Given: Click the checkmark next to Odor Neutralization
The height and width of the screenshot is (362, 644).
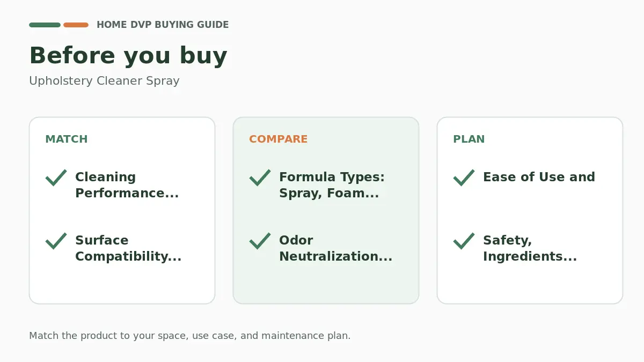Looking at the screenshot, I should tap(260, 241).
